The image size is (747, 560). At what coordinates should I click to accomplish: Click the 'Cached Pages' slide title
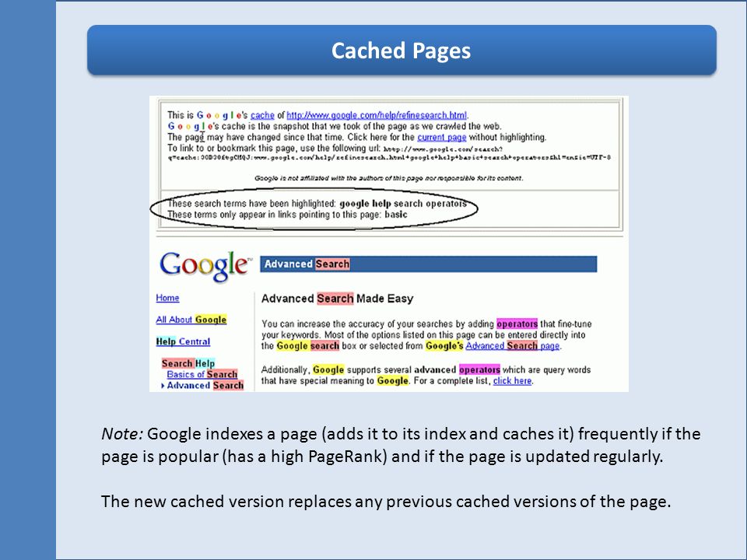pos(402,51)
